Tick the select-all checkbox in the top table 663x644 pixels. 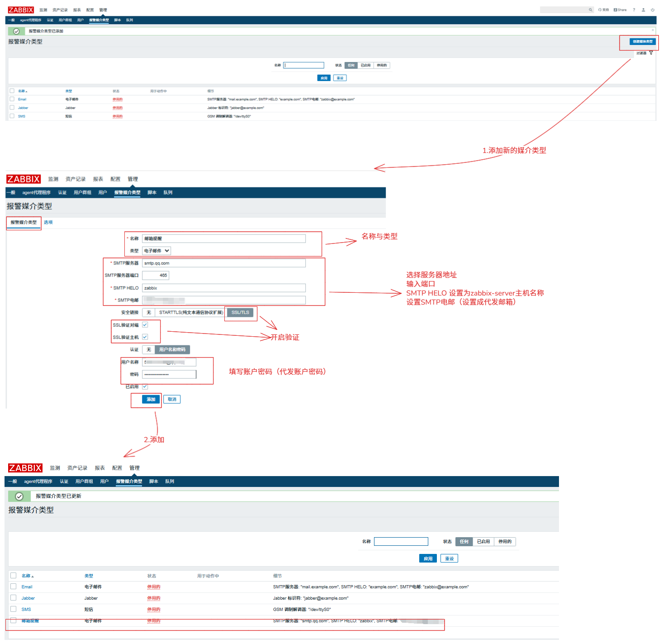tap(12, 91)
